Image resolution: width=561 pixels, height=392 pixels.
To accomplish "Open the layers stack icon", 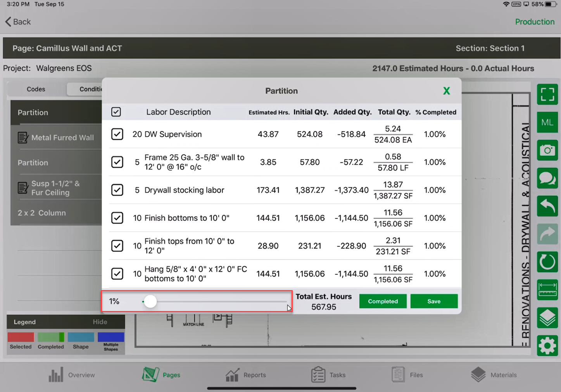I will coord(547,318).
